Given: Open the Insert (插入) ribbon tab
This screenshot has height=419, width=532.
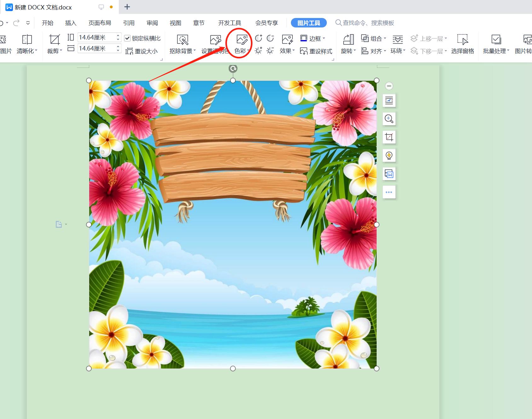Looking at the screenshot, I should 71,23.
